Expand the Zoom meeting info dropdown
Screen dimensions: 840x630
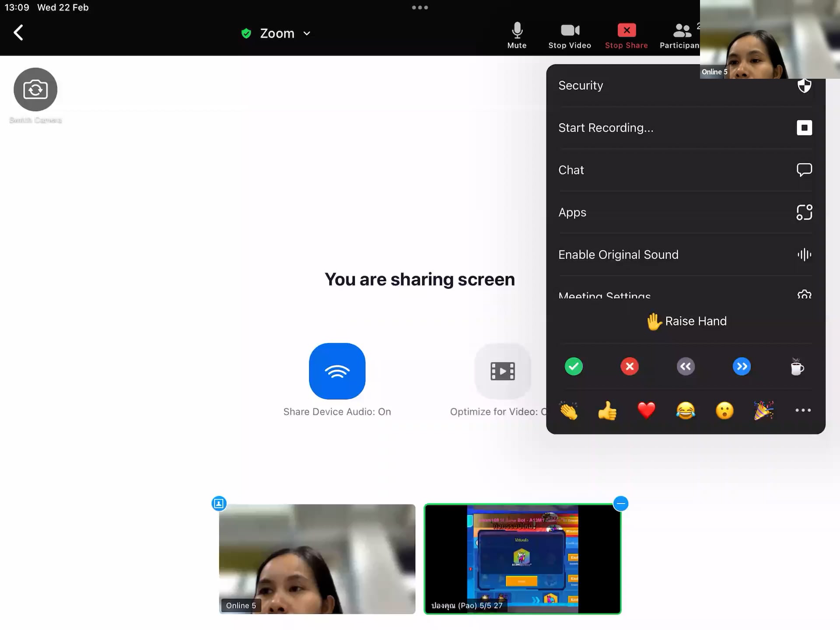276,33
